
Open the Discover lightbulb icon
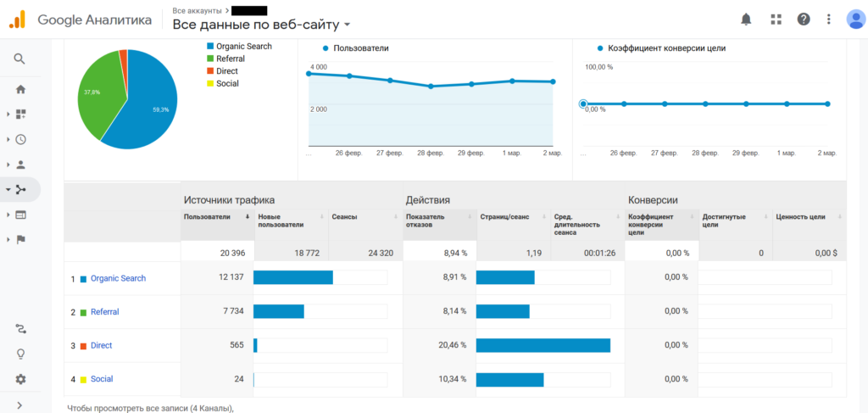click(20, 354)
